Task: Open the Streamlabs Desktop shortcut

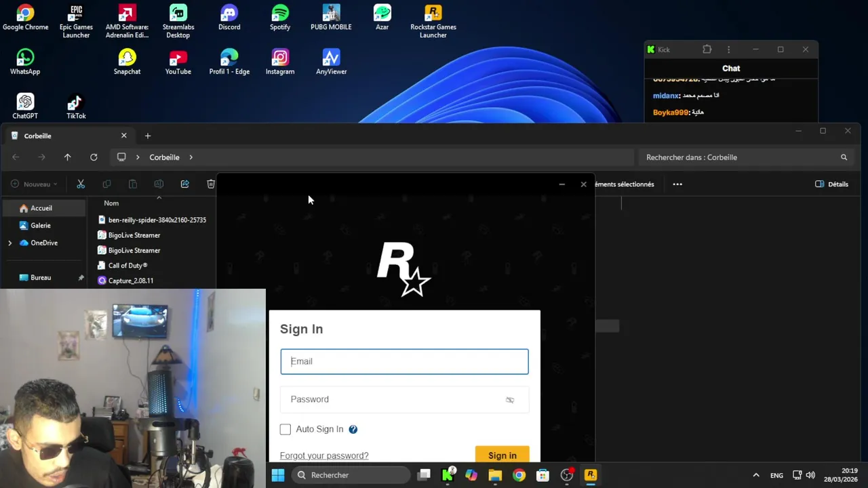Action: coord(178,22)
